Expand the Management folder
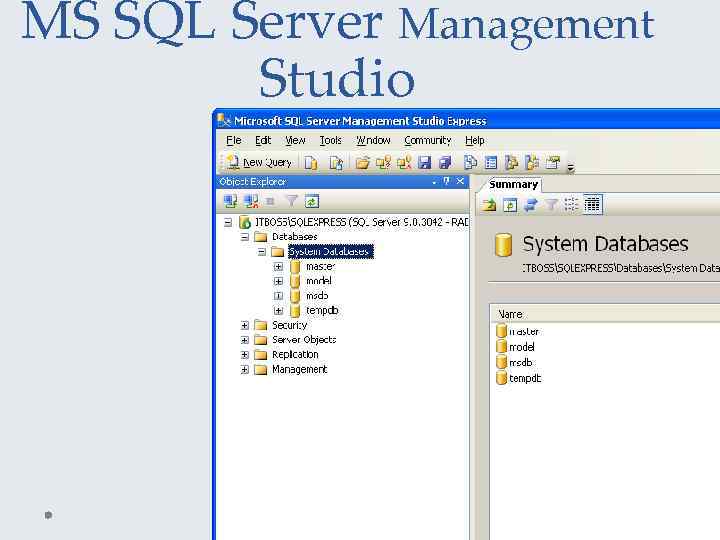 (x=245, y=370)
